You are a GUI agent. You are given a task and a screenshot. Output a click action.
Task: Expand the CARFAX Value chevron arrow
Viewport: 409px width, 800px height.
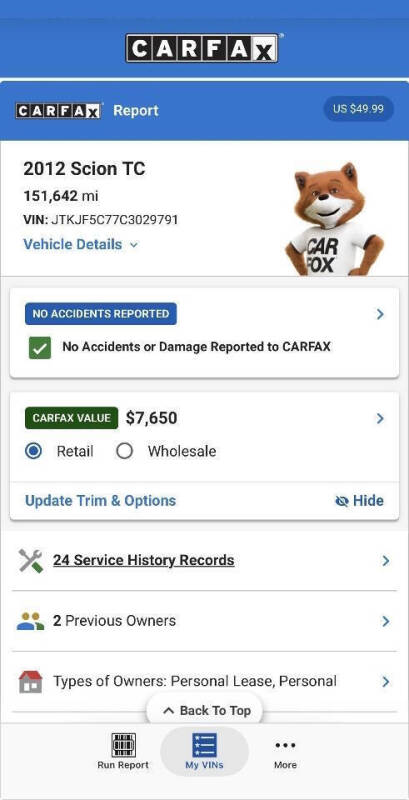point(380,419)
